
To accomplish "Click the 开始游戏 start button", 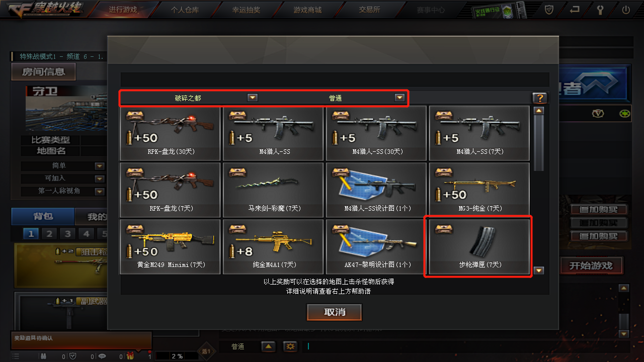I will click(591, 265).
